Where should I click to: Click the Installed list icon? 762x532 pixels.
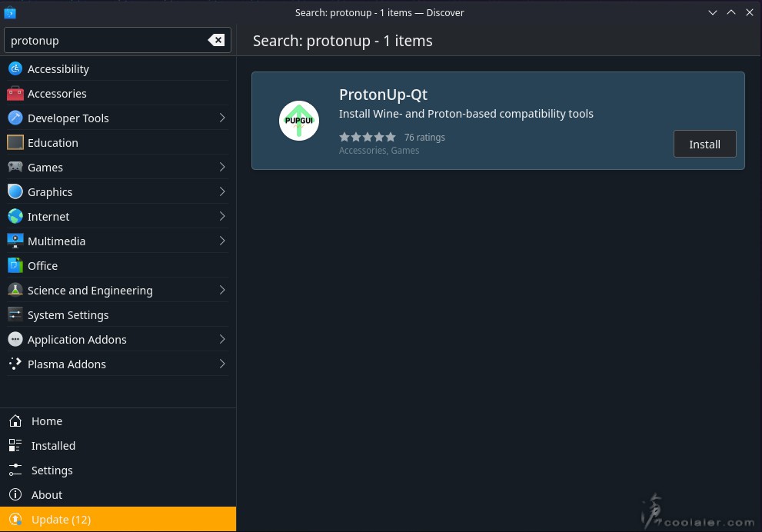pyautogui.click(x=15, y=446)
